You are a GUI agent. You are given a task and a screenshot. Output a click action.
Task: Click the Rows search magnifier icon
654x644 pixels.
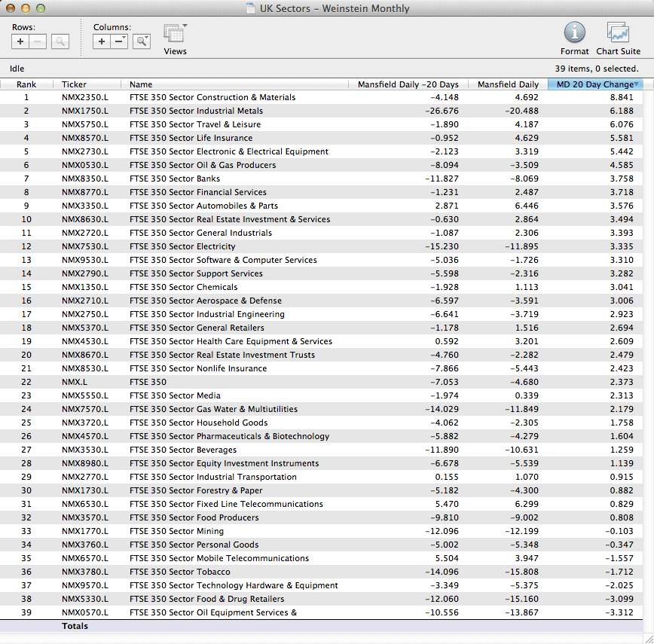point(60,42)
